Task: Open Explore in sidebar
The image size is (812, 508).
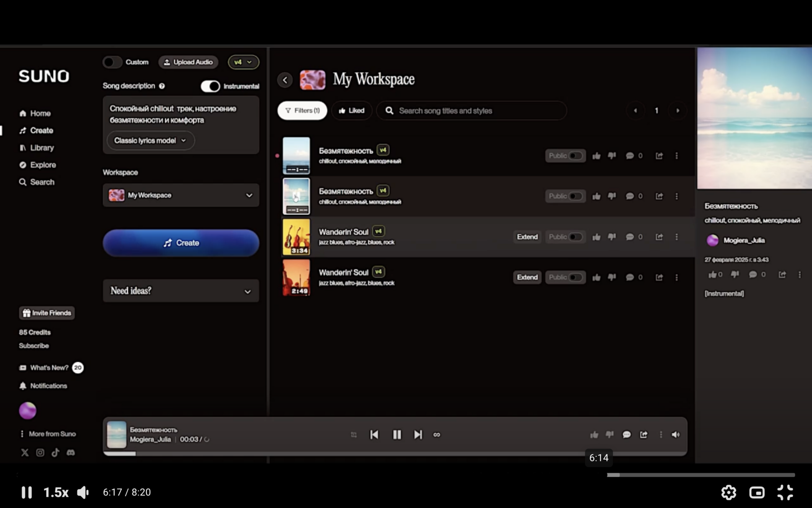Action: 38,165
